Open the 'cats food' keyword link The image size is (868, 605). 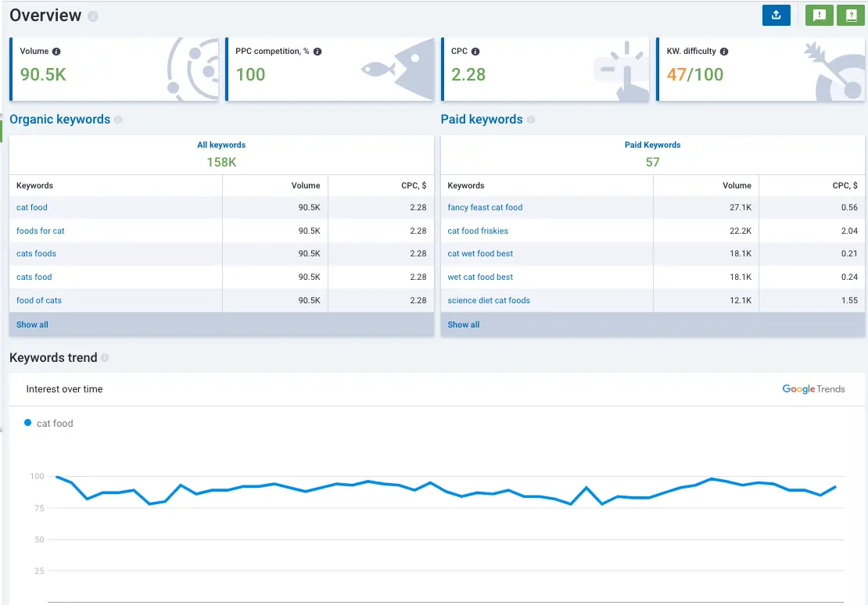click(x=34, y=277)
